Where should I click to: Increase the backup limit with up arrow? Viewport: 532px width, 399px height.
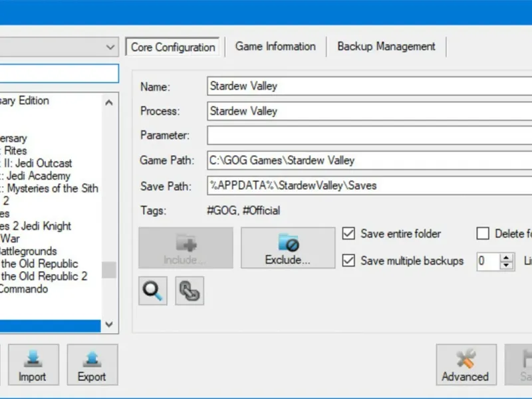click(507, 257)
